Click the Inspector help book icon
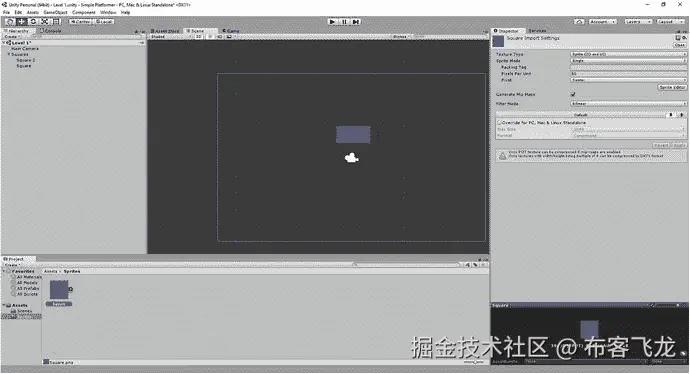 (x=678, y=38)
